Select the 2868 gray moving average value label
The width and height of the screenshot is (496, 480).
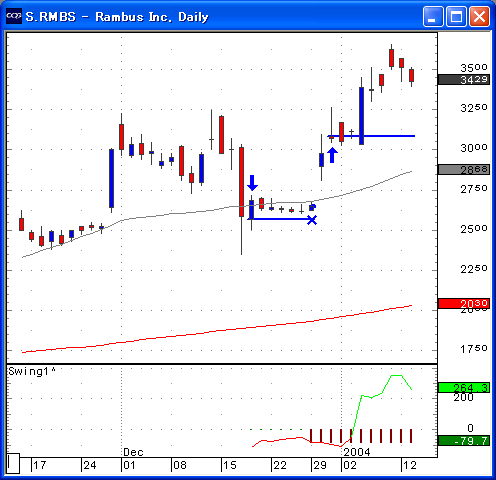point(464,169)
